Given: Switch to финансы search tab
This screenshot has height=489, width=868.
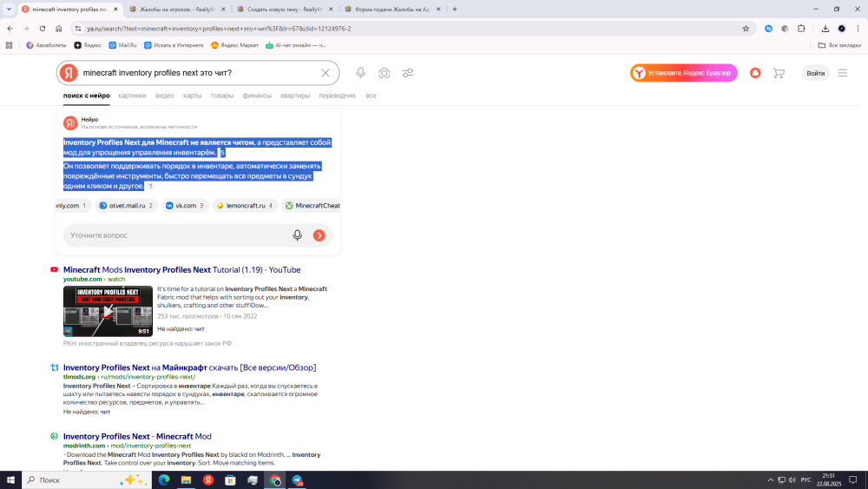Looking at the screenshot, I should pos(257,96).
